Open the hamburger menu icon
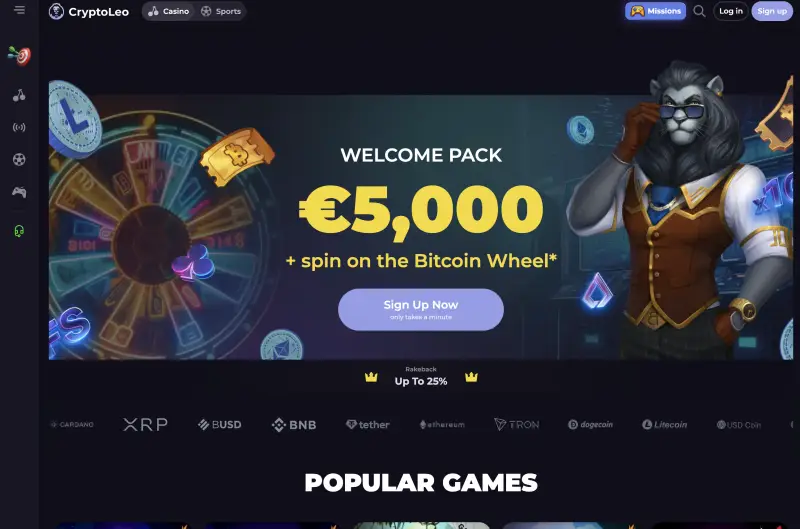Screen dimensions: 800x529 [x=19, y=10]
